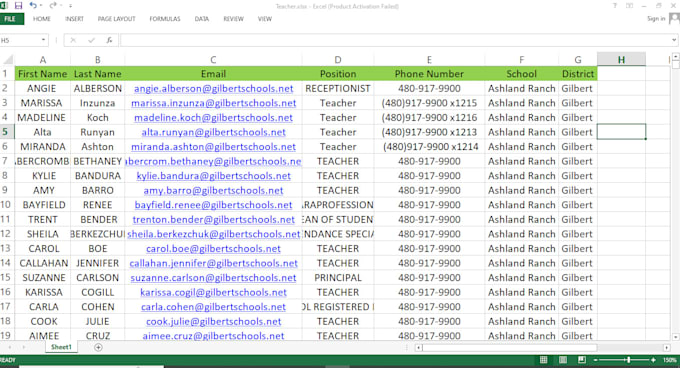Click the horizontal scrollbar right arrow
Viewport: 680px width, 368px height.
point(667,348)
